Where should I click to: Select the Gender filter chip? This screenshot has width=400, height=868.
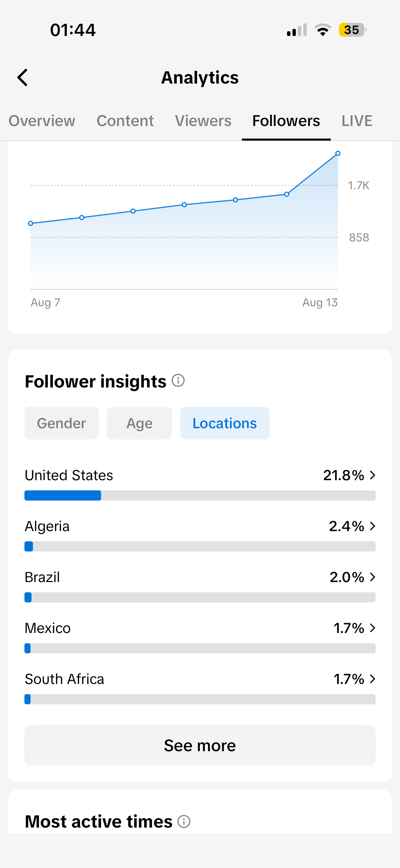[x=61, y=423]
